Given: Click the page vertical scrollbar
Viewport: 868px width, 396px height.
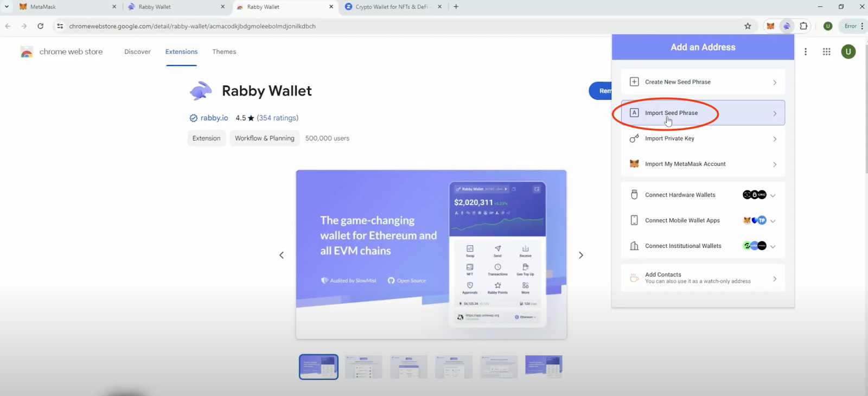Looking at the screenshot, I should click(x=865, y=108).
